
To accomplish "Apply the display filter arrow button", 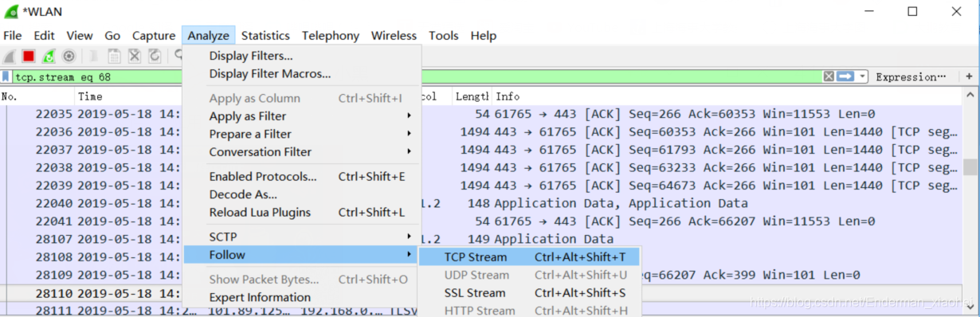I will coord(845,76).
